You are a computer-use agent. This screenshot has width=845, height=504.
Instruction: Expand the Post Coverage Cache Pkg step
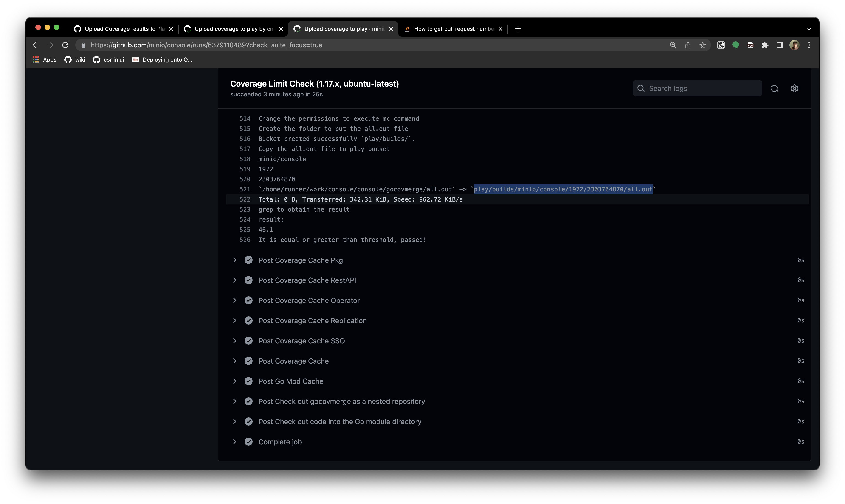click(x=234, y=260)
